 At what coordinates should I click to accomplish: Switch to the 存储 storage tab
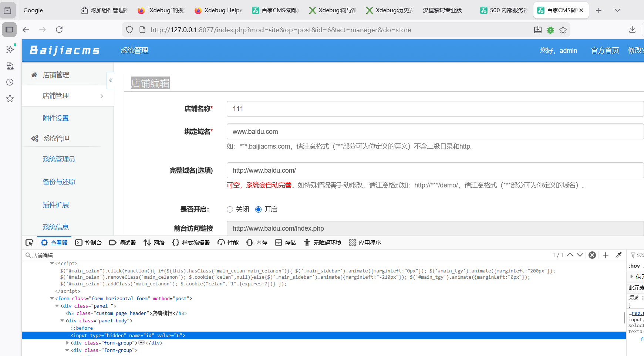pos(286,243)
